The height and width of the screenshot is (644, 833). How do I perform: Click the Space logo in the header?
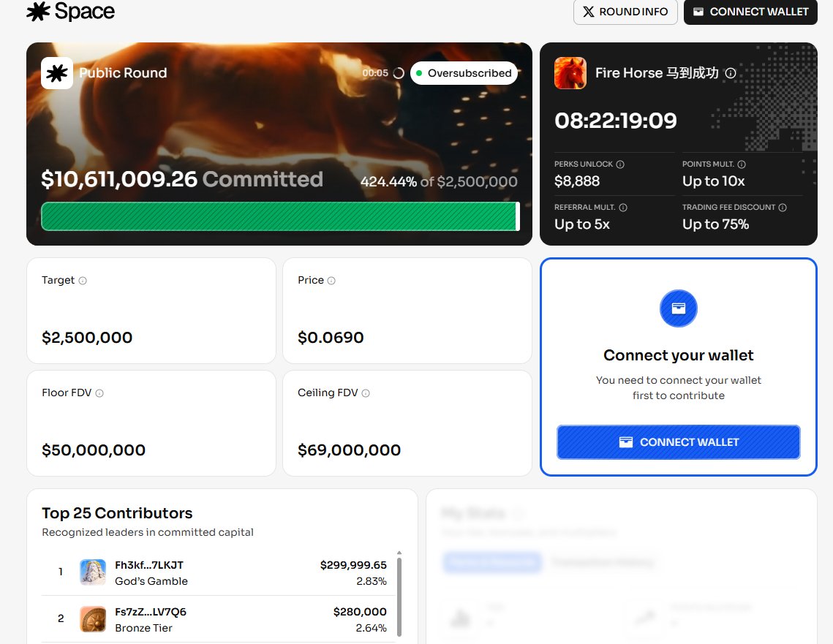(x=71, y=11)
